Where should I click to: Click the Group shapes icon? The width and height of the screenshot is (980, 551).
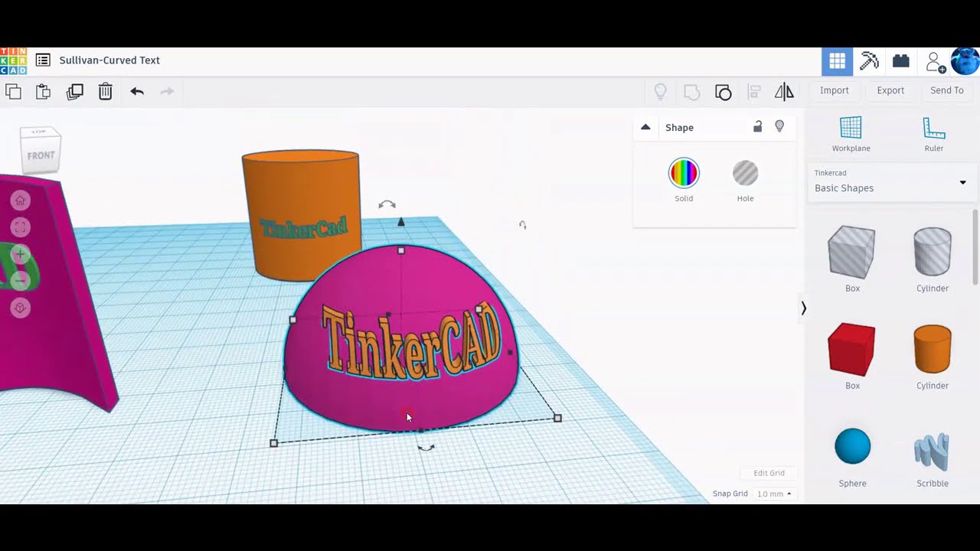click(692, 92)
